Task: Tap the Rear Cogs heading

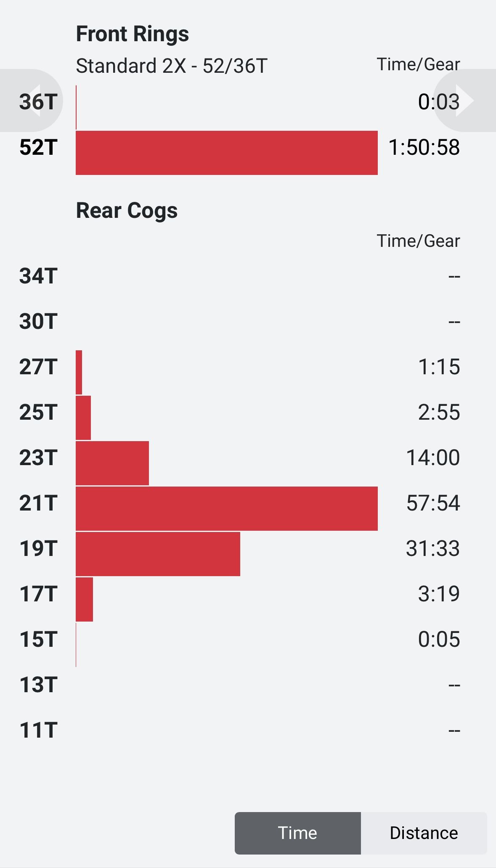Action: pos(127,211)
